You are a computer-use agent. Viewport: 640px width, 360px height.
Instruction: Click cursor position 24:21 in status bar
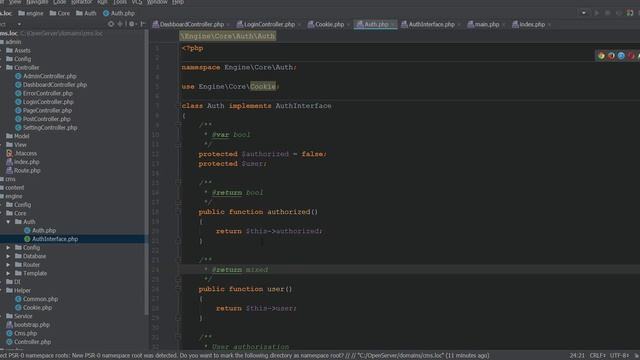pyautogui.click(x=577, y=356)
